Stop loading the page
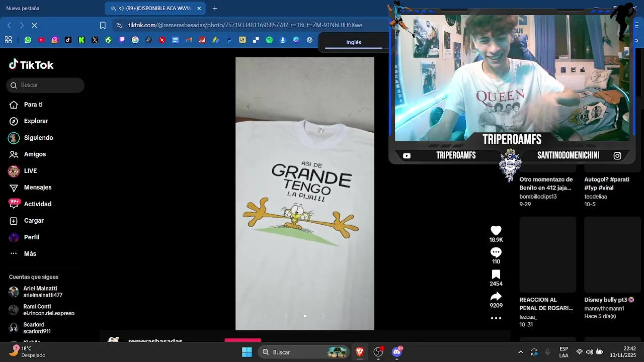644x362 pixels. coord(34,25)
